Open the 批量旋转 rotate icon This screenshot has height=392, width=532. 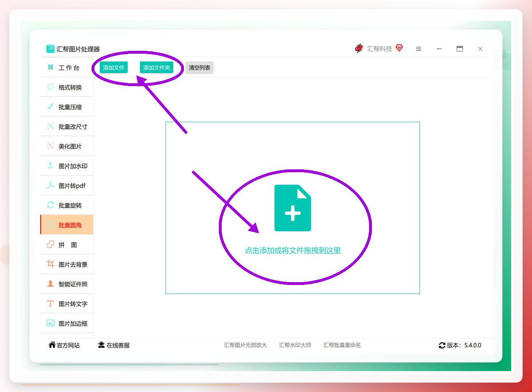pyautogui.click(x=50, y=205)
